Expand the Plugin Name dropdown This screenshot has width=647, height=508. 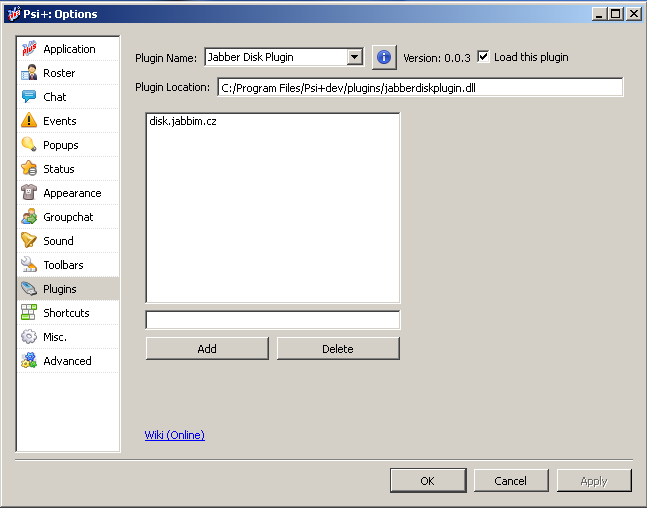pos(354,57)
